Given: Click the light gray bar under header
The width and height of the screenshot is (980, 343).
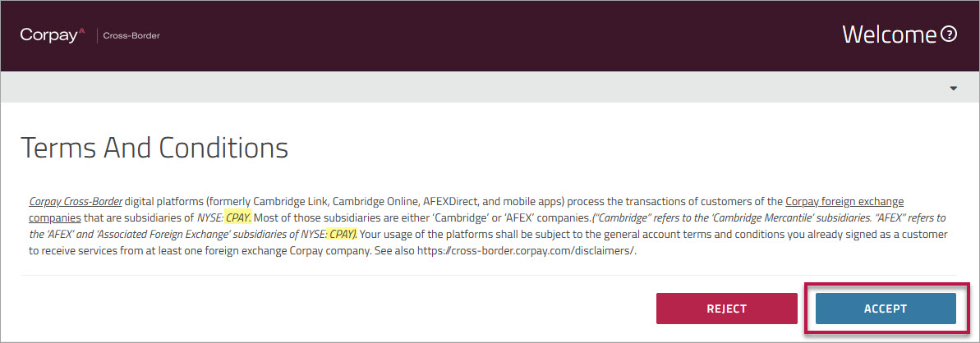Looking at the screenshot, I should coord(490,88).
